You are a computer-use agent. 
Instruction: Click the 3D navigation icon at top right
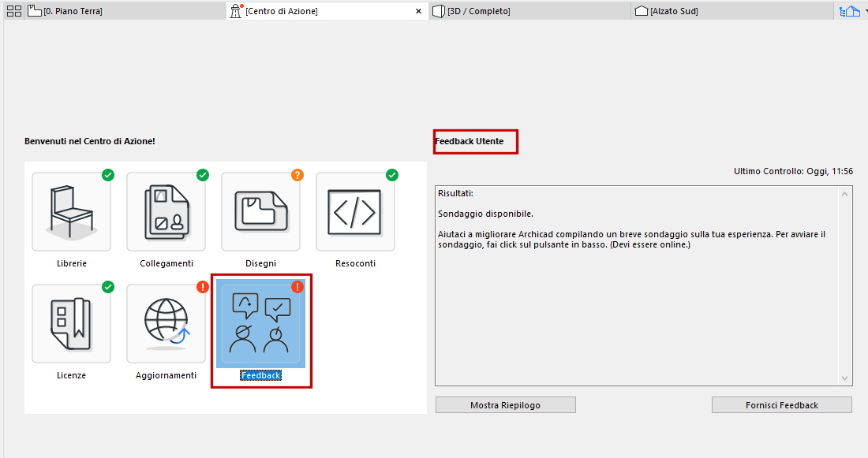click(x=850, y=11)
